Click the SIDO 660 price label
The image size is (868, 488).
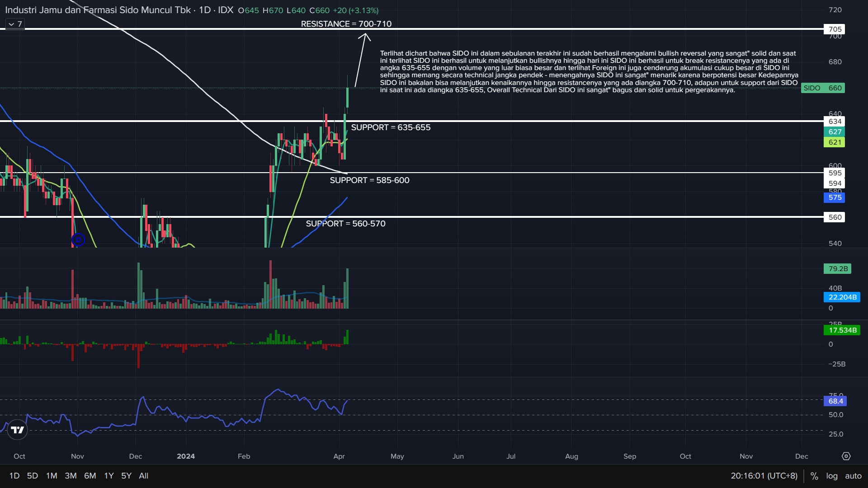tap(822, 88)
